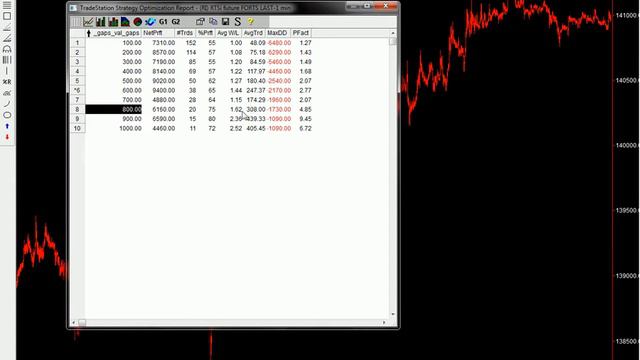Sort by NetPrft column header
This screenshot has width=640, height=360.
pos(158,33)
